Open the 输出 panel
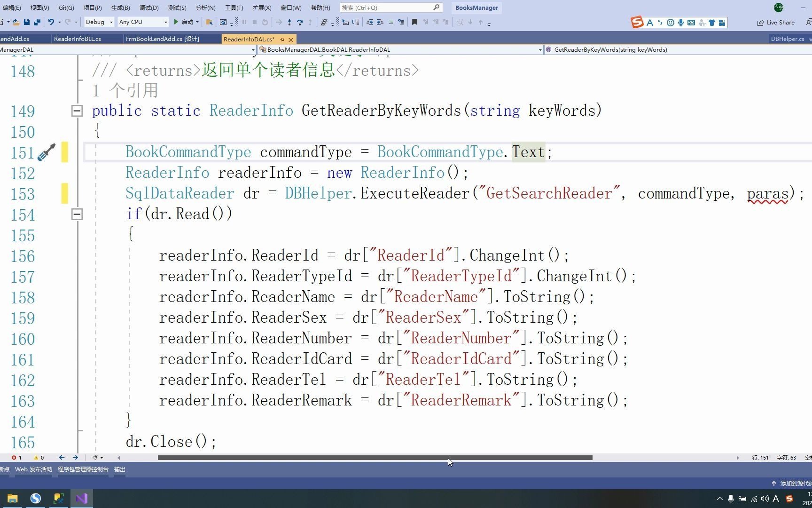Screen dimensions: 812x508 pos(120,469)
